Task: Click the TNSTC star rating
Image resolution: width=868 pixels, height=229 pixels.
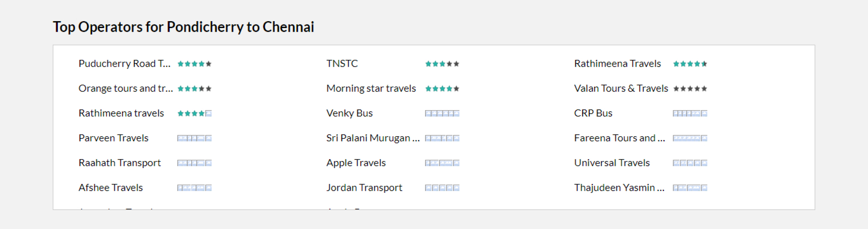Action: tap(442, 64)
